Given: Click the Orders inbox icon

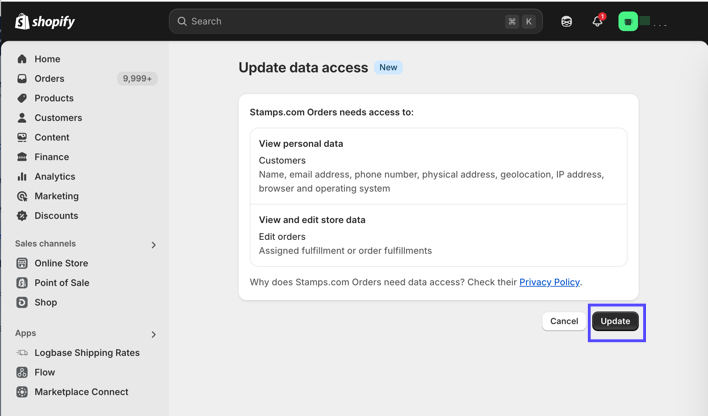Looking at the screenshot, I should (x=22, y=79).
